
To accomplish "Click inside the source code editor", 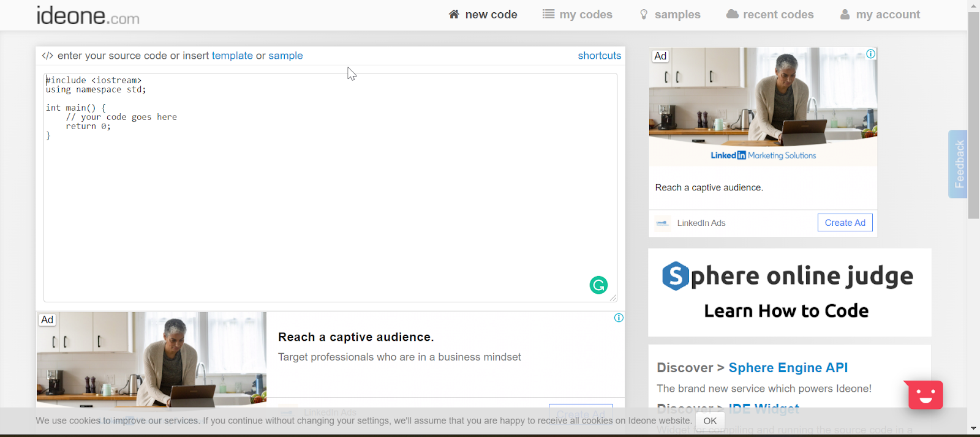I will coord(330,187).
